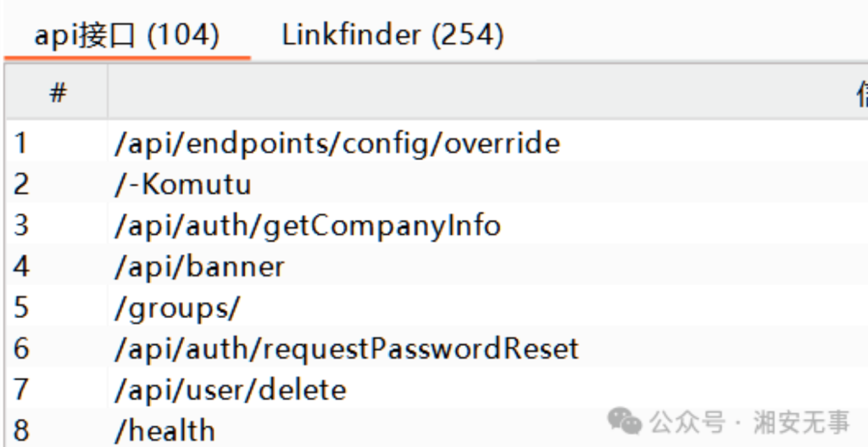Highlight the /api/user/delete row
The height and width of the screenshot is (447, 868).
coord(230,390)
